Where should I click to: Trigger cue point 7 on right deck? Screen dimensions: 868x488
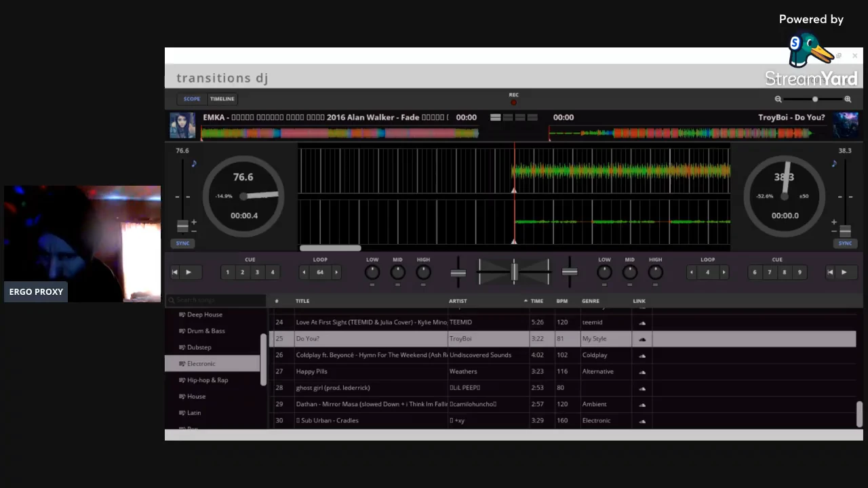coord(770,272)
